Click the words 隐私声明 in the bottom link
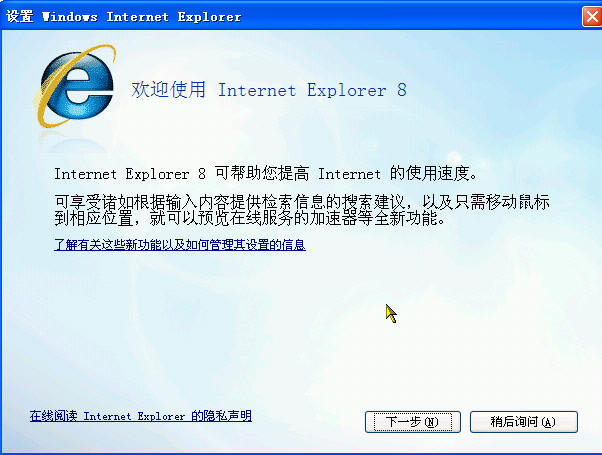This screenshot has height=455, width=602. [227, 416]
